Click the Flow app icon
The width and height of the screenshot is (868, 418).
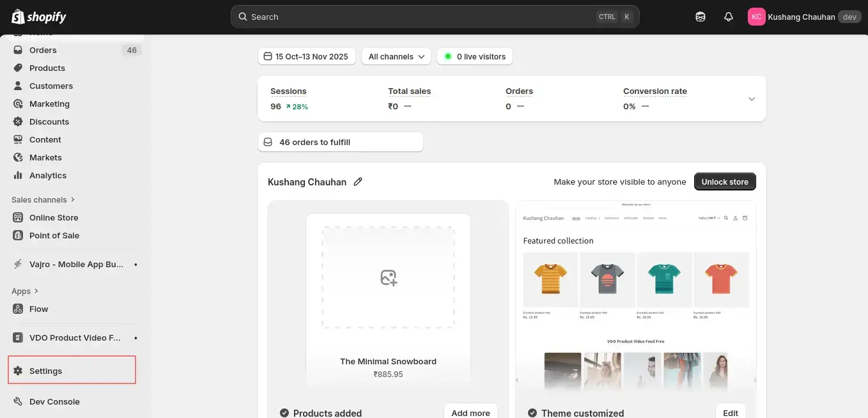coord(18,309)
